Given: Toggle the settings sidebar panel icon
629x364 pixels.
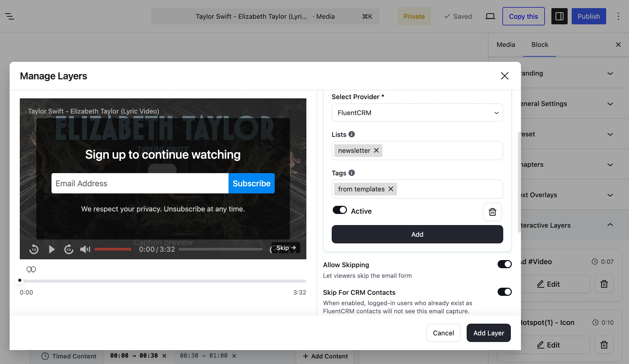Looking at the screenshot, I should coord(559,16).
